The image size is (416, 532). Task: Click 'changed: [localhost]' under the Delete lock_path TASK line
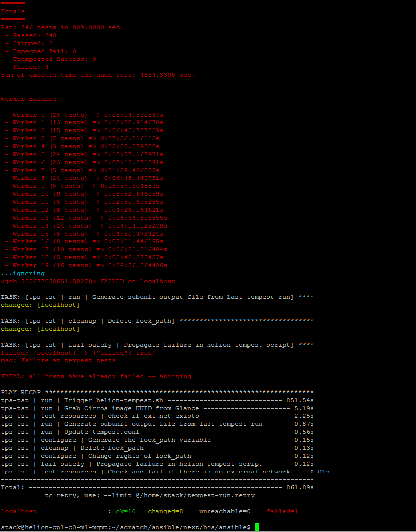point(40,329)
